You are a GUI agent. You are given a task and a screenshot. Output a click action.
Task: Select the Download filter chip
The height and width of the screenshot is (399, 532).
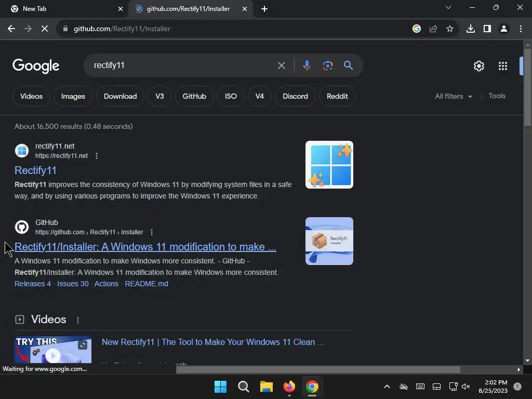(120, 96)
